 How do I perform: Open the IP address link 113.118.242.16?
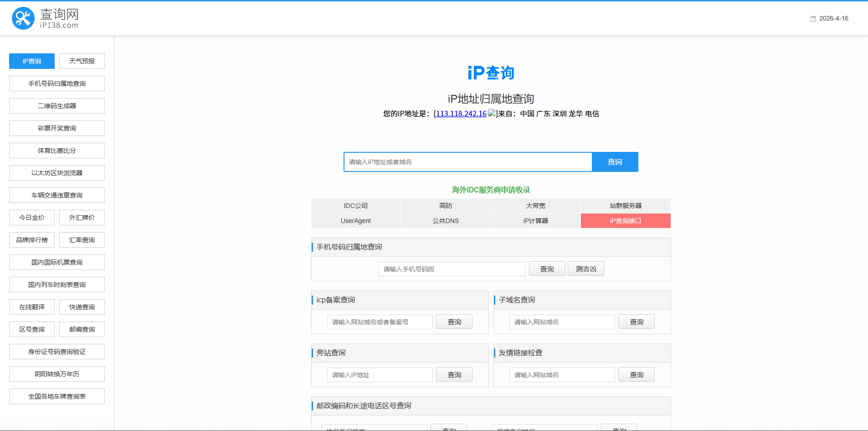tap(460, 114)
